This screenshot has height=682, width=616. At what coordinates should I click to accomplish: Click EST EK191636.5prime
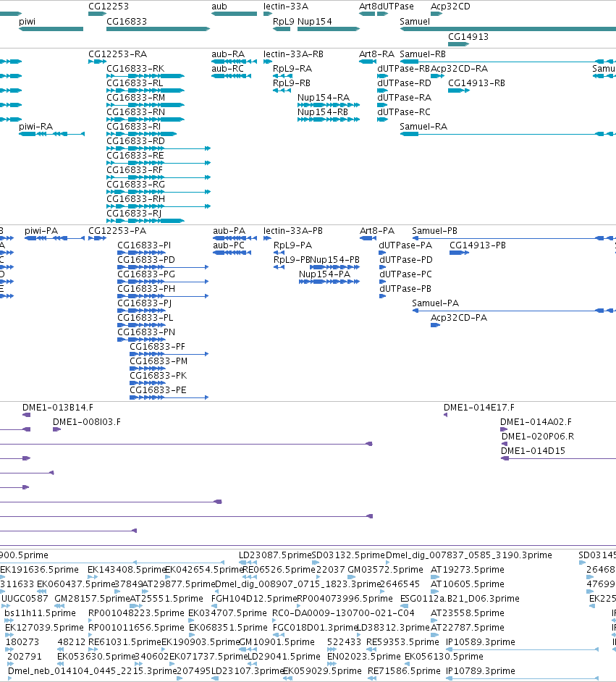point(40,570)
